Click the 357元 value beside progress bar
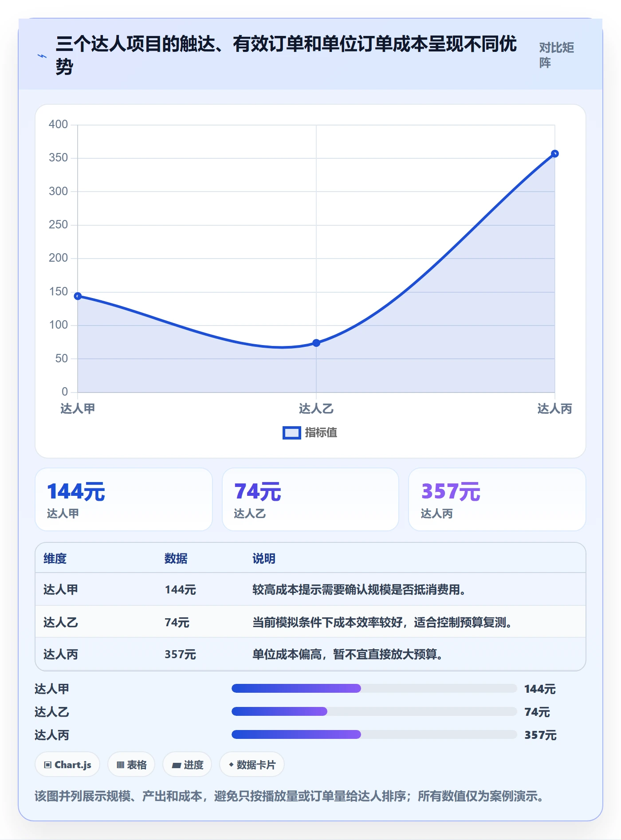 [x=540, y=735]
